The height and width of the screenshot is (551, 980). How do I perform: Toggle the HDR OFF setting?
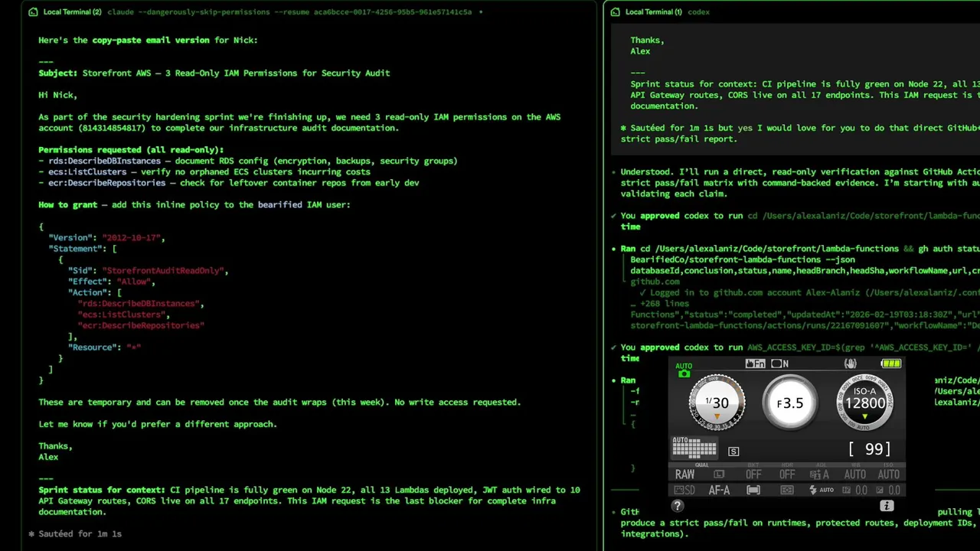787,474
